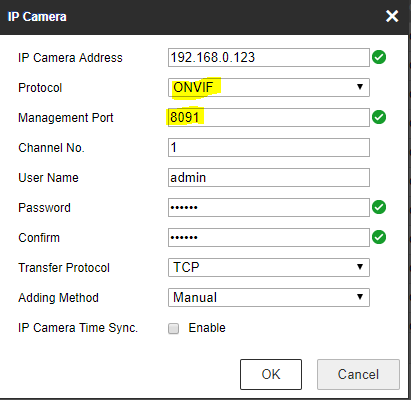This screenshot has width=411, height=400.
Task: Open the Protocol dropdown showing ONVIF
Action: (x=269, y=87)
